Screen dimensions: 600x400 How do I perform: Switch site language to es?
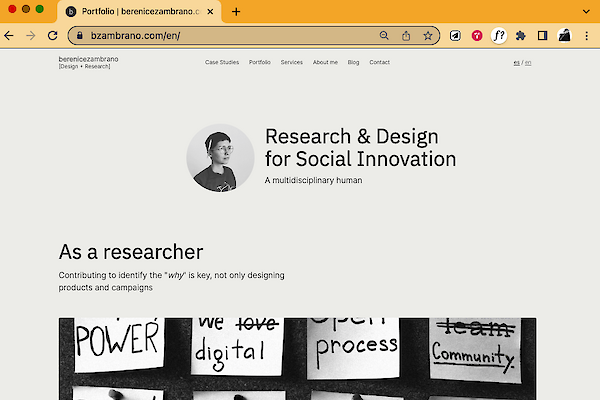(x=517, y=62)
